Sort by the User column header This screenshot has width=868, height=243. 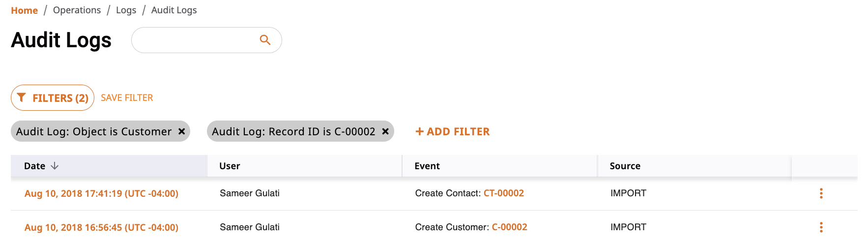click(230, 166)
